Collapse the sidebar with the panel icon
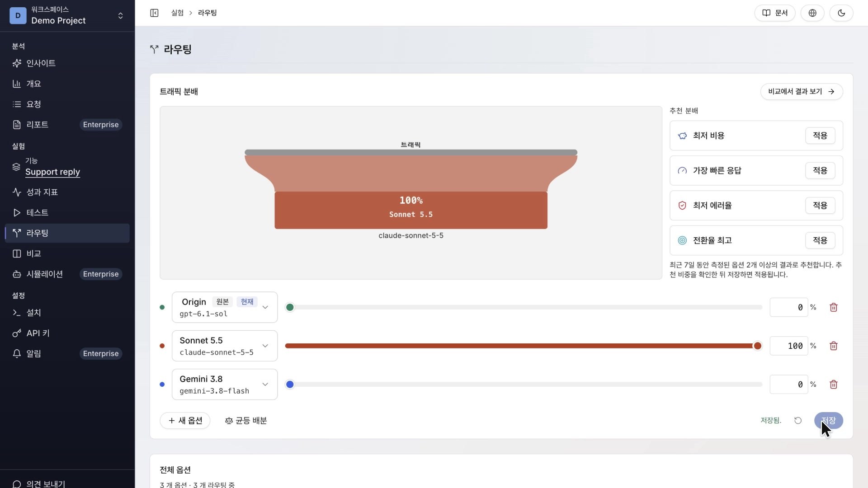The image size is (868, 488). [154, 13]
